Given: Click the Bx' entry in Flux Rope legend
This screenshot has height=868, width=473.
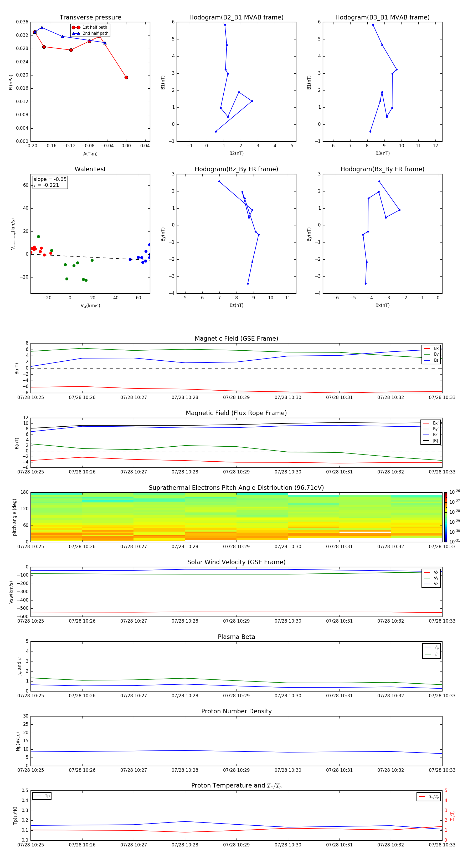Looking at the screenshot, I should [x=431, y=423].
